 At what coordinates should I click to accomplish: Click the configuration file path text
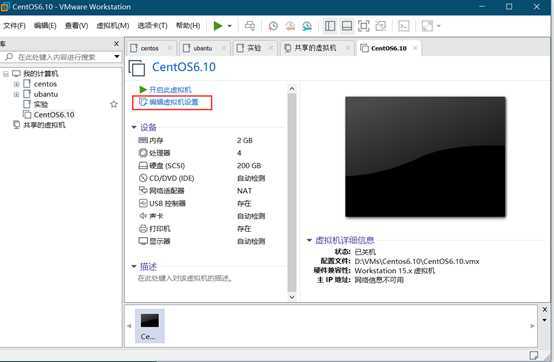[x=417, y=261]
